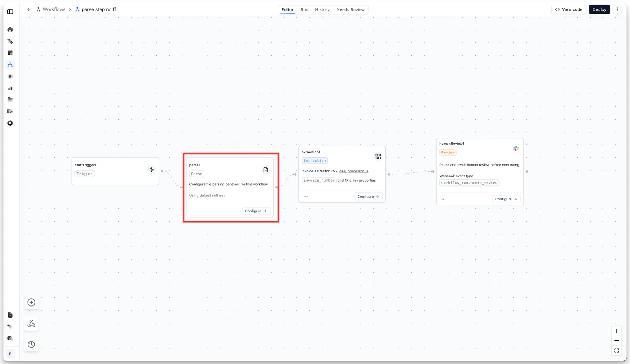Open the humanReview1 ellipsis menu
This screenshot has height=364, width=630.
pos(443,199)
